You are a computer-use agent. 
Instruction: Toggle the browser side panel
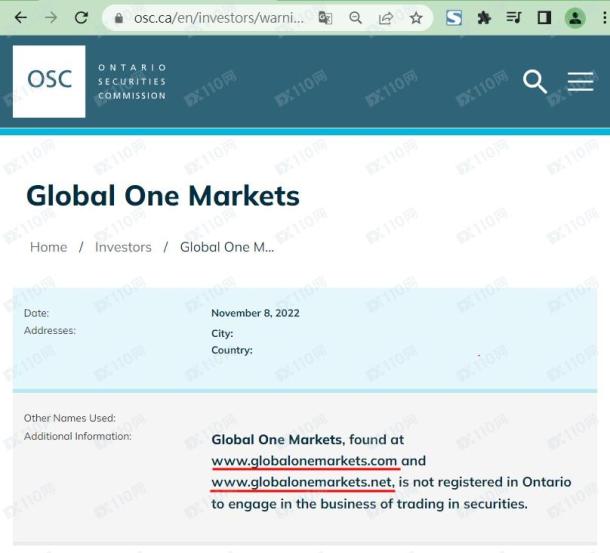pyautogui.click(x=544, y=18)
